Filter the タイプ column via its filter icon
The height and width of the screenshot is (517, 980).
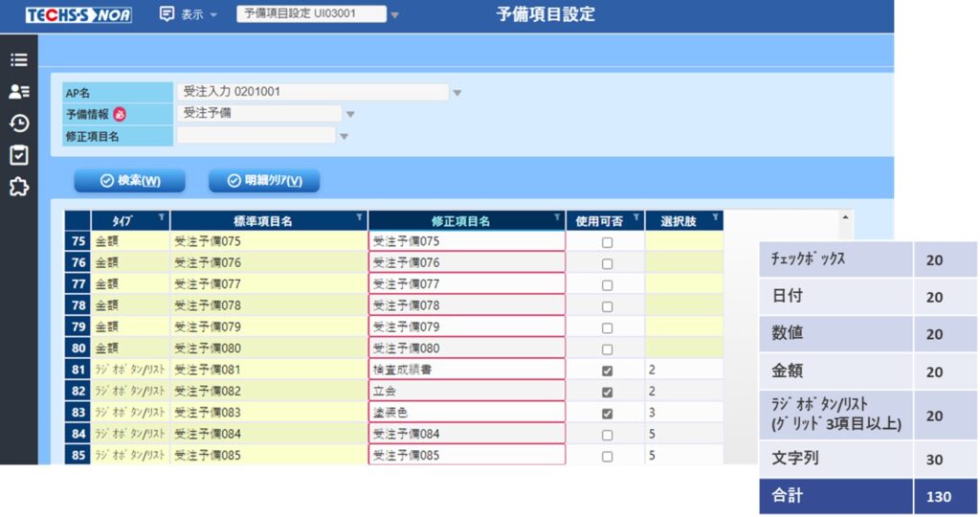161,217
